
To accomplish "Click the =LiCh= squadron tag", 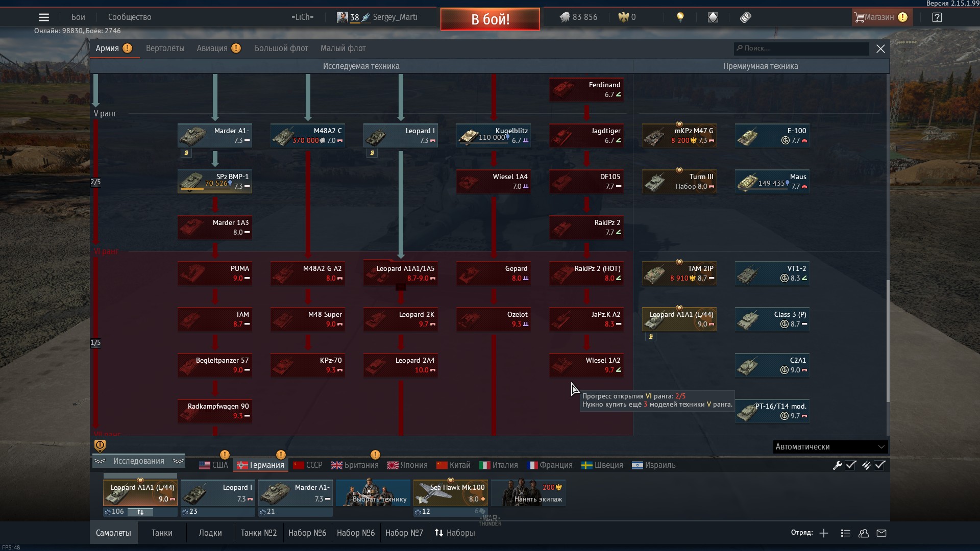I will coord(303,17).
